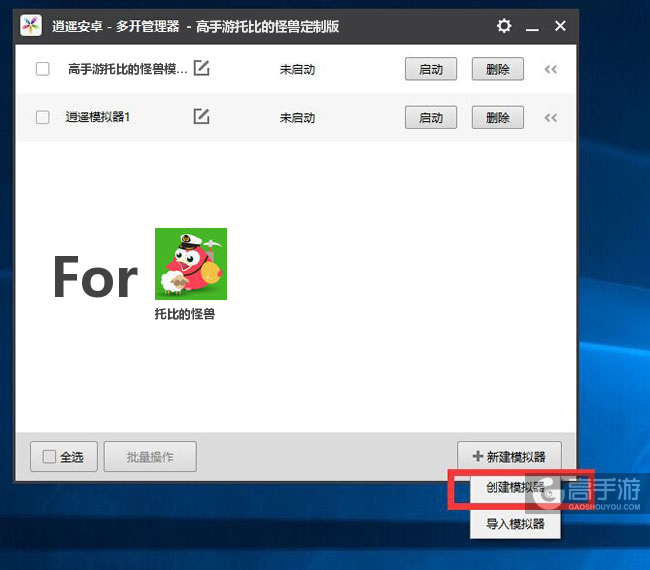Start 逍遥模拟器1 with 启动 button

tap(431, 117)
